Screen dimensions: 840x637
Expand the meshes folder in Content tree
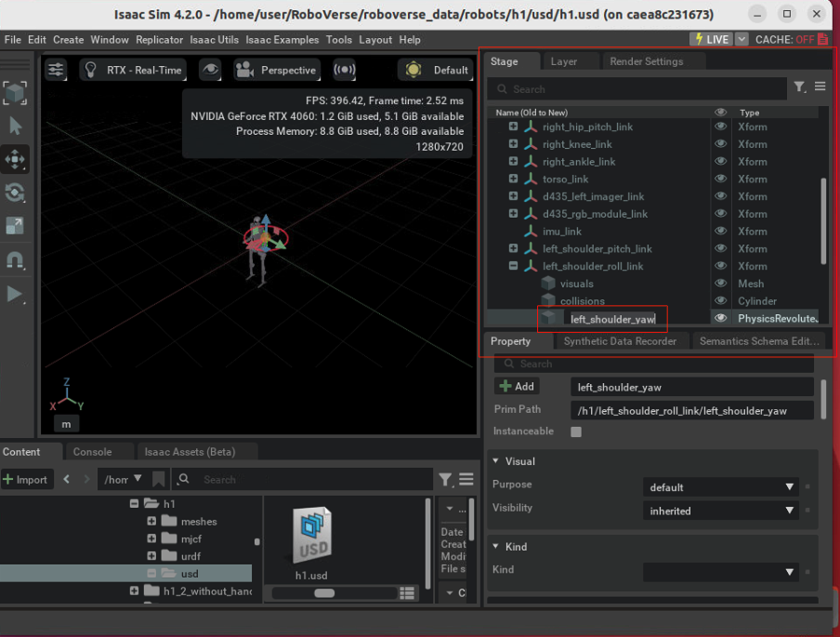(x=151, y=521)
